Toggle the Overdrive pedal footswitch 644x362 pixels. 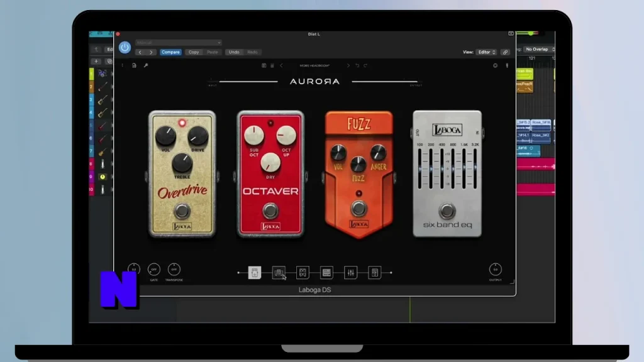coord(182,211)
